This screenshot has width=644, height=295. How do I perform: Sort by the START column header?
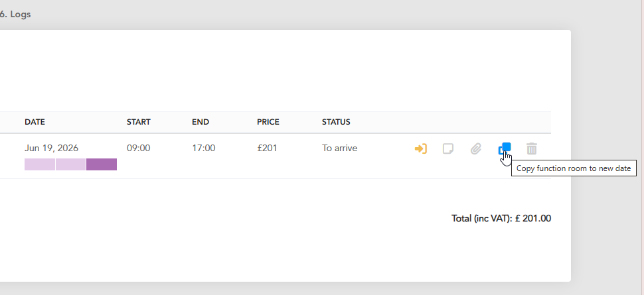[x=138, y=122]
